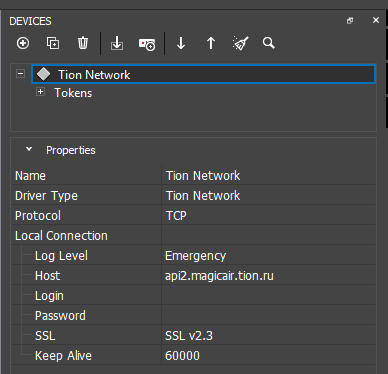Click the empty Login value field
The image size is (388, 374).
coord(268,296)
